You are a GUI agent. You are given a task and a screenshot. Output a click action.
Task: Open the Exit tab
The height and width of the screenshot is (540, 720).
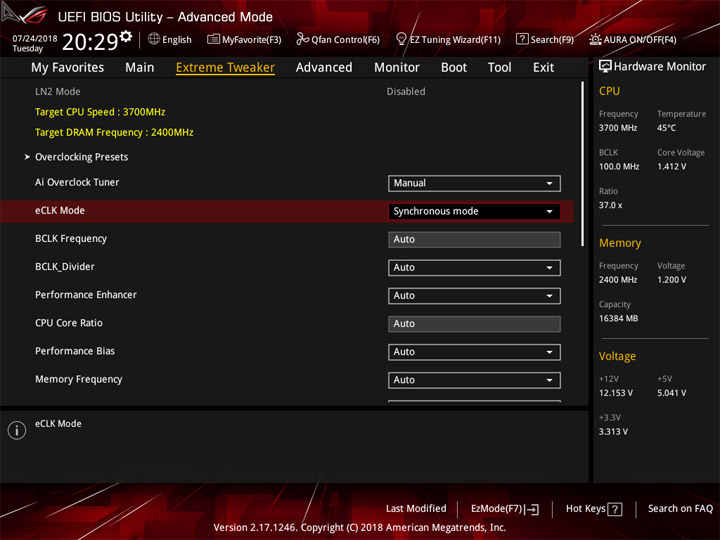coord(543,68)
